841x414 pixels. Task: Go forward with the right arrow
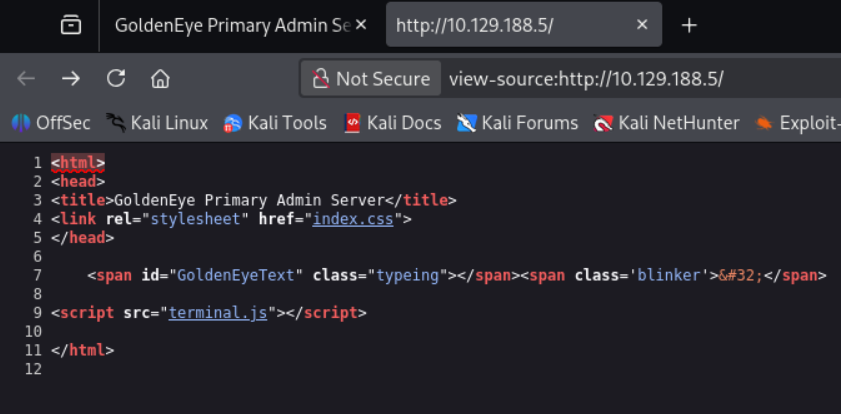tap(71, 79)
